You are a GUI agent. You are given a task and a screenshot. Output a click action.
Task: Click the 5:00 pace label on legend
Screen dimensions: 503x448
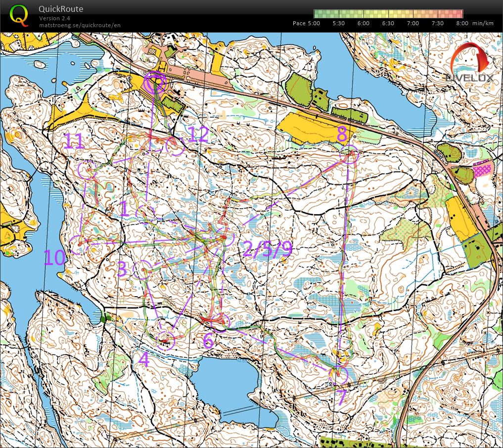click(x=314, y=23)
